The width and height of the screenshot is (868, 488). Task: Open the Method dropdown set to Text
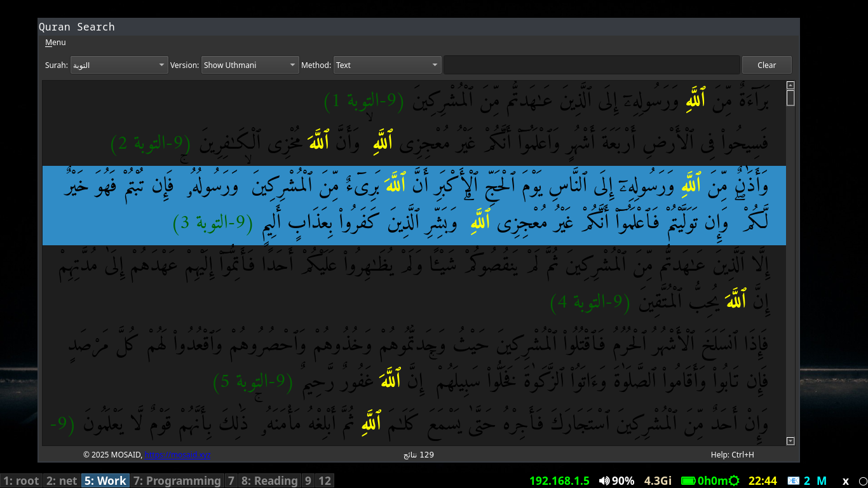pyautogui.click(x=388, y=64)
